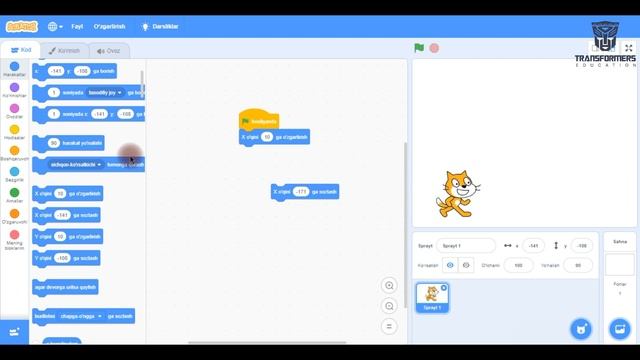Screen dimensions: 640x360
Task: Click the Scratch logo
Action: pos(22,27)
